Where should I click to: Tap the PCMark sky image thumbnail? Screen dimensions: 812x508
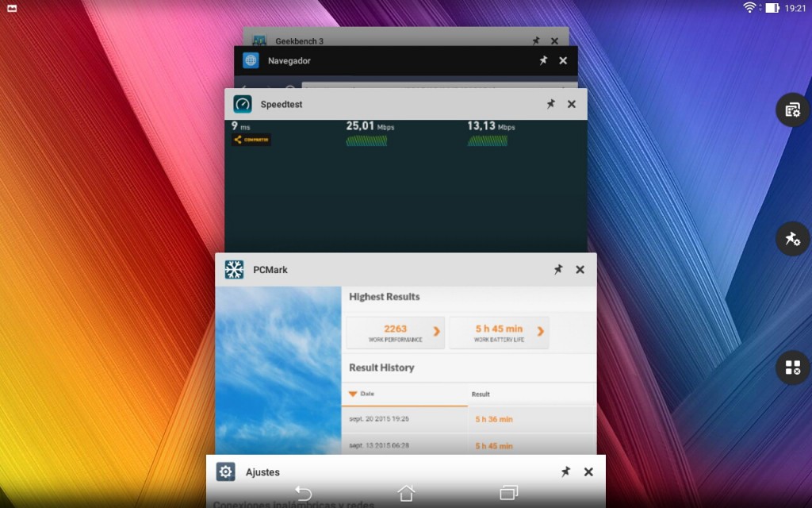[x=278, y=371]
